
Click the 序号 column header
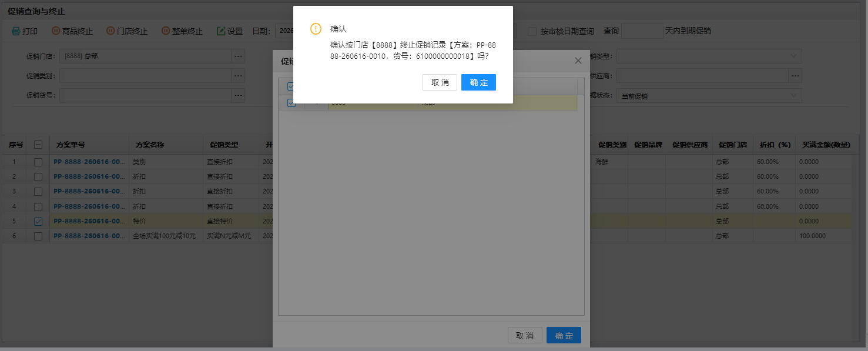click(15, 145)
